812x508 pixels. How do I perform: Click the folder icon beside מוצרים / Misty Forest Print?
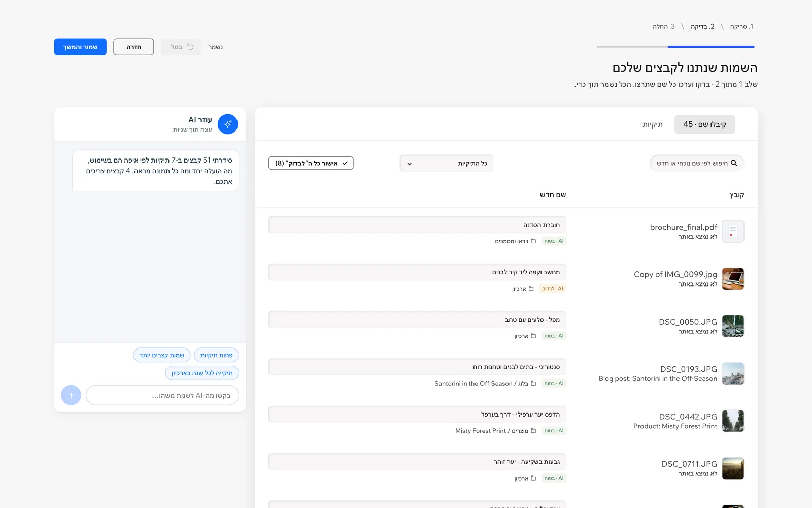coord(533,431)
